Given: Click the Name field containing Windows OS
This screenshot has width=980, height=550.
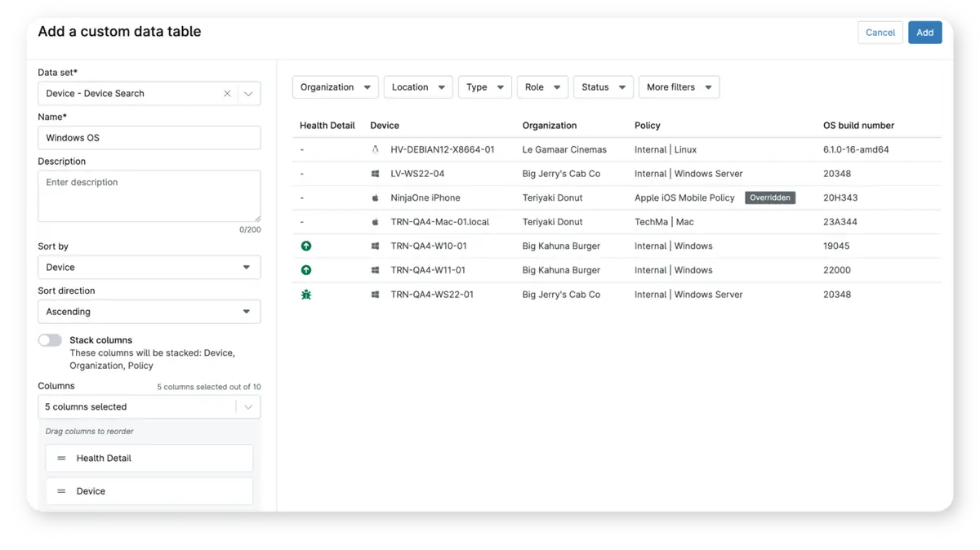Looking at the screenshot, I should [149, 138].
